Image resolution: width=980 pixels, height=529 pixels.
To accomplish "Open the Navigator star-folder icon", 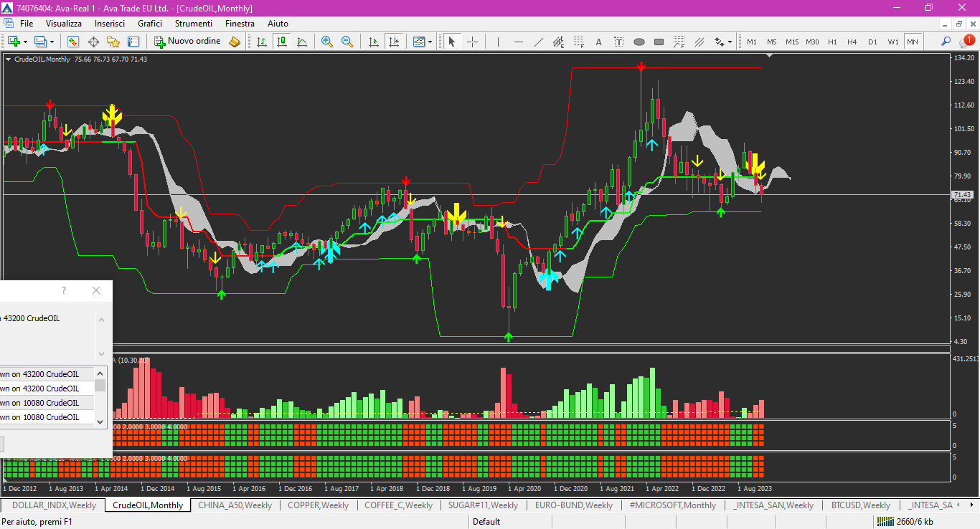I will coord(113,42).
